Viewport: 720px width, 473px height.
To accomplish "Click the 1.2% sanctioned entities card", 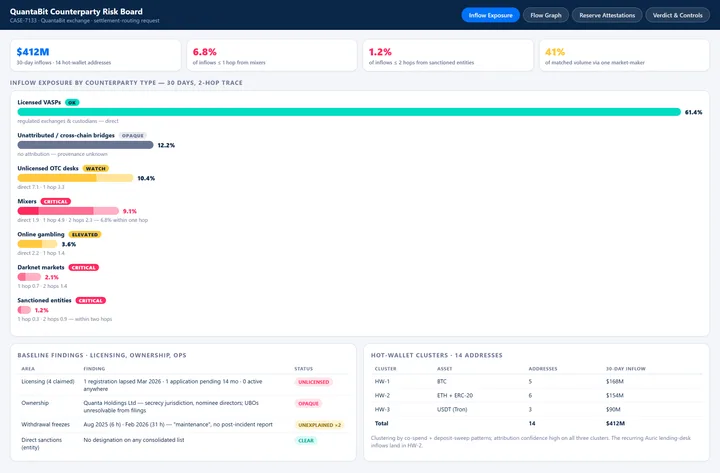I will point(448,56).
